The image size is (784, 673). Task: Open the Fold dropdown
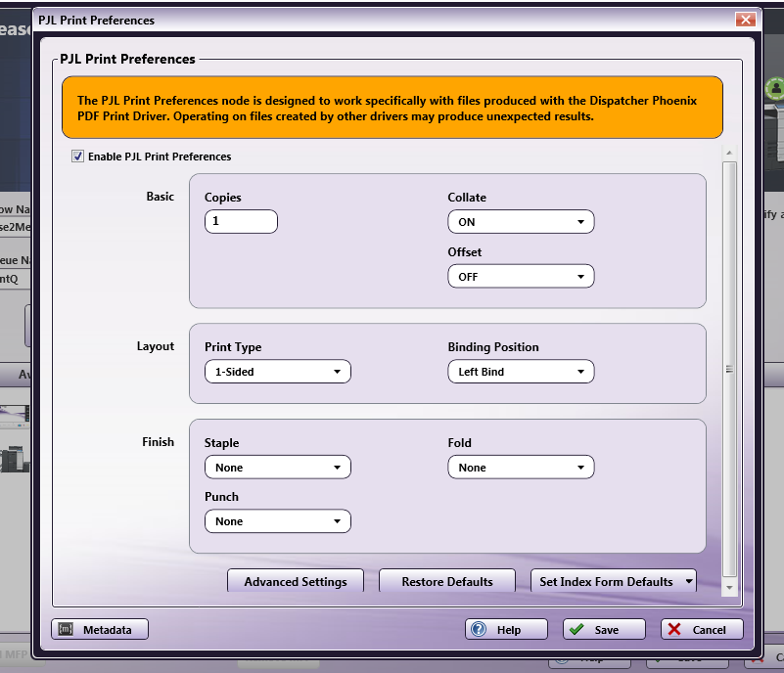coord(521,468)
